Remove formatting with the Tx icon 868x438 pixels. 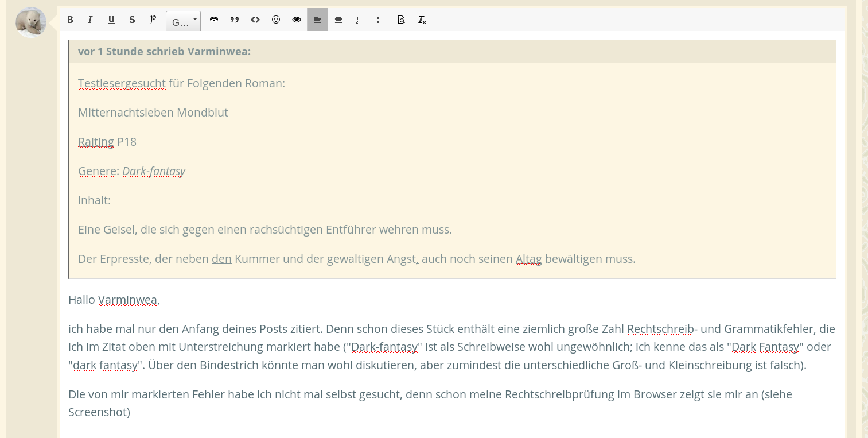pyautogui.click(x=422, y=20)
